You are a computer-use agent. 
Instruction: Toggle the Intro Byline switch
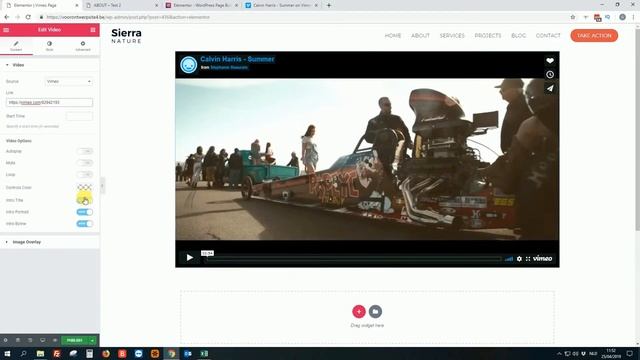point(84,224)
